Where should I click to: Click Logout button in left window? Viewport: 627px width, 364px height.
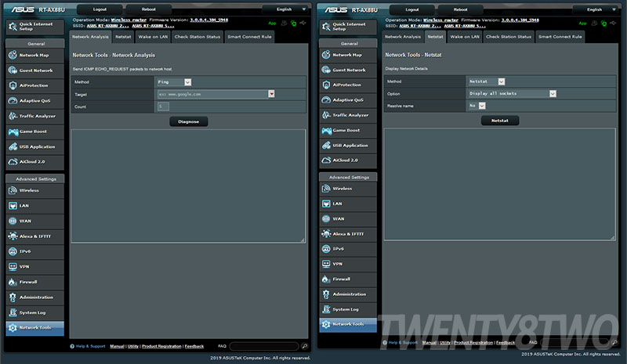(x=100, y=9)
